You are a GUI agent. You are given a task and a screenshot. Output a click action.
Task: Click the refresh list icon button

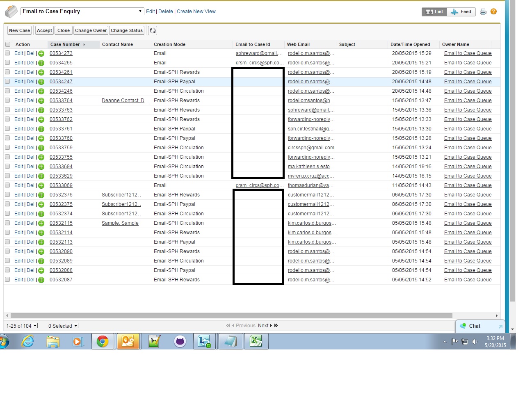point(152,30)
